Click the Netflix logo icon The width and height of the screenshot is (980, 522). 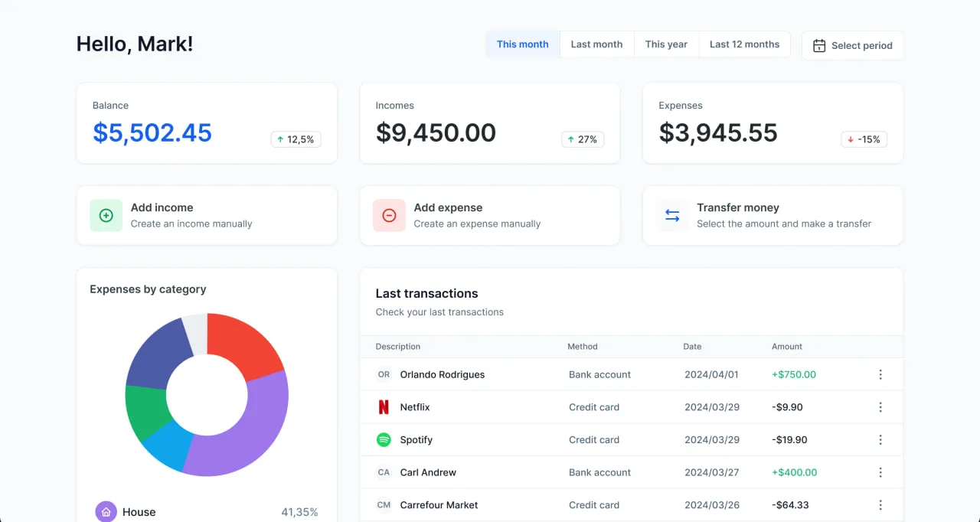click(x=384, y=407)
